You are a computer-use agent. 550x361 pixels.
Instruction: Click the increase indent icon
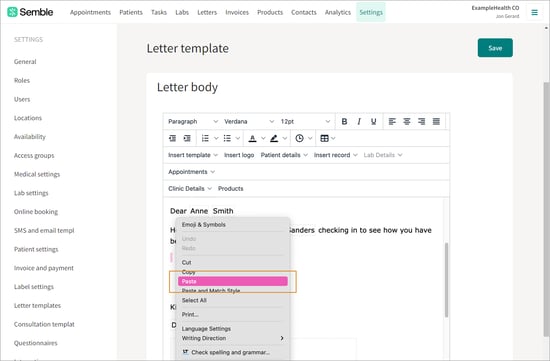point(187,138)
